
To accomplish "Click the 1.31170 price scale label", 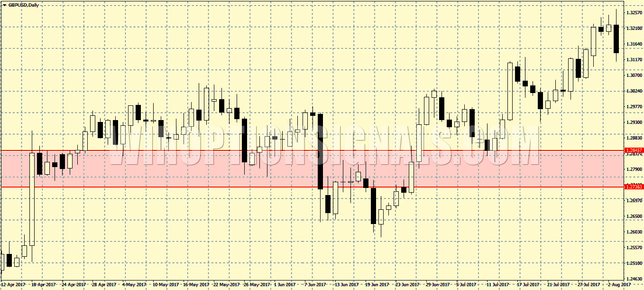I will pyautogui.click(x=634, y=59).
